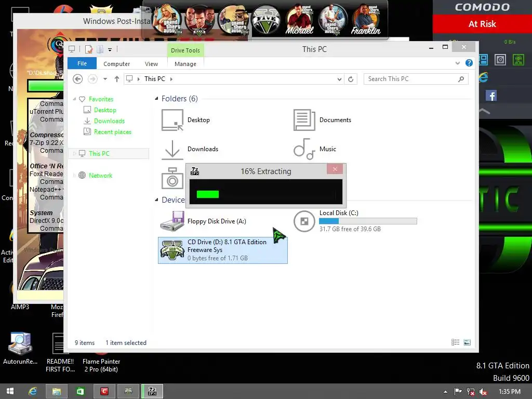Image resolution: width=532 pixels, height=399 pixels.
Task: Switch to the View ribbon tab
Action: pyautogui.click(x=151, y=64)
